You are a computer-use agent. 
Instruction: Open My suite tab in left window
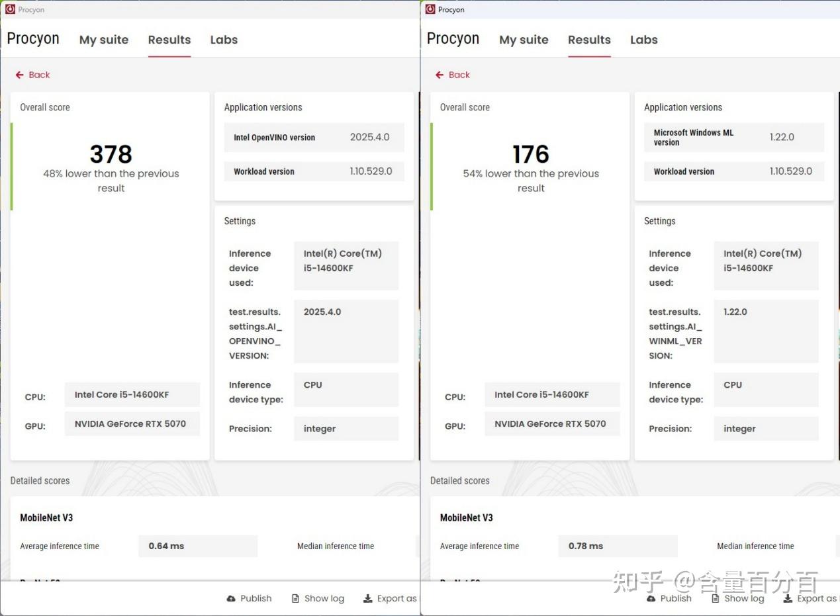(104, 40)
